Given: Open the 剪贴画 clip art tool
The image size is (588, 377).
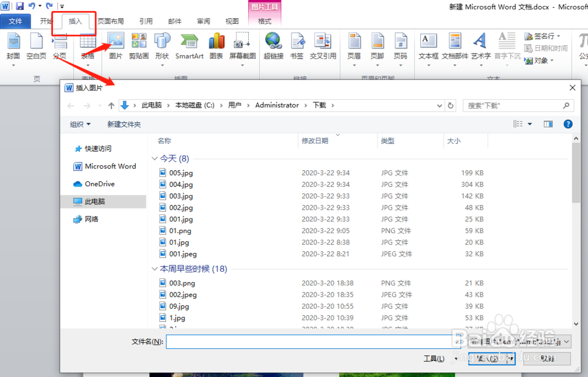Looking at the screenshot, I should click(139, 46).
